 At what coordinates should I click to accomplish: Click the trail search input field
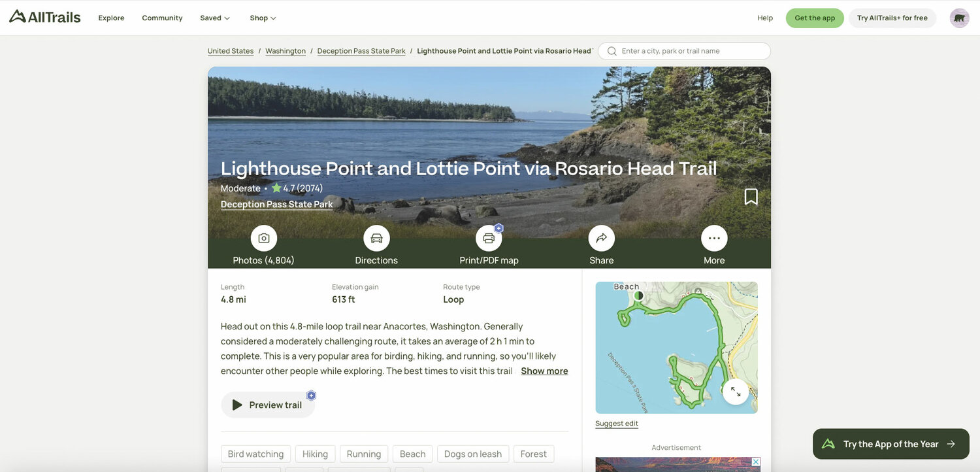click(684, 51)
